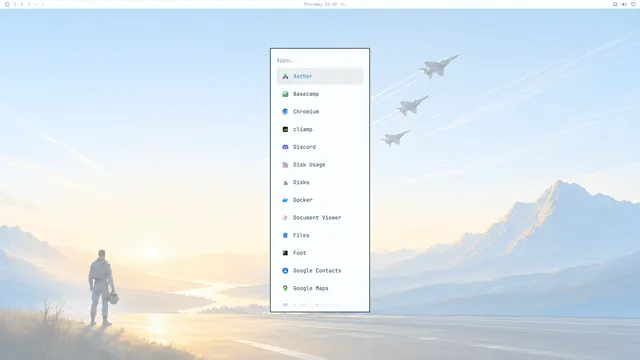Launch Aether via its icon

[x=285, y=76]
